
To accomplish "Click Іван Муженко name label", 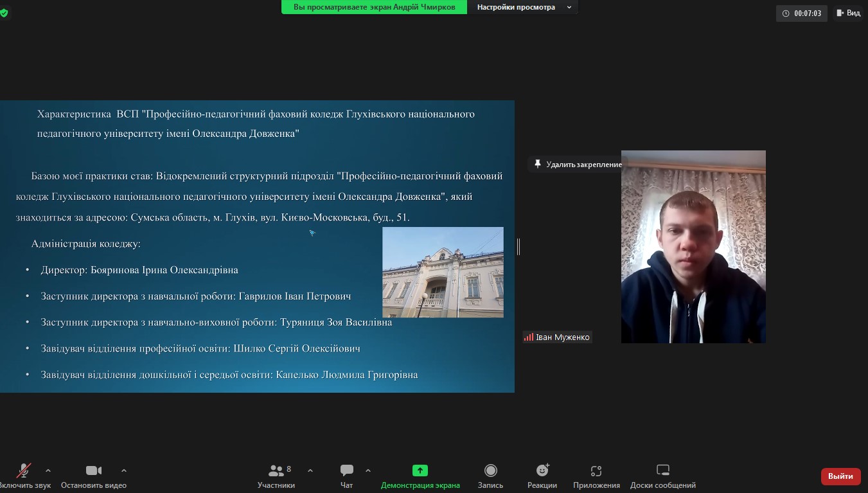I will point(562,337).
